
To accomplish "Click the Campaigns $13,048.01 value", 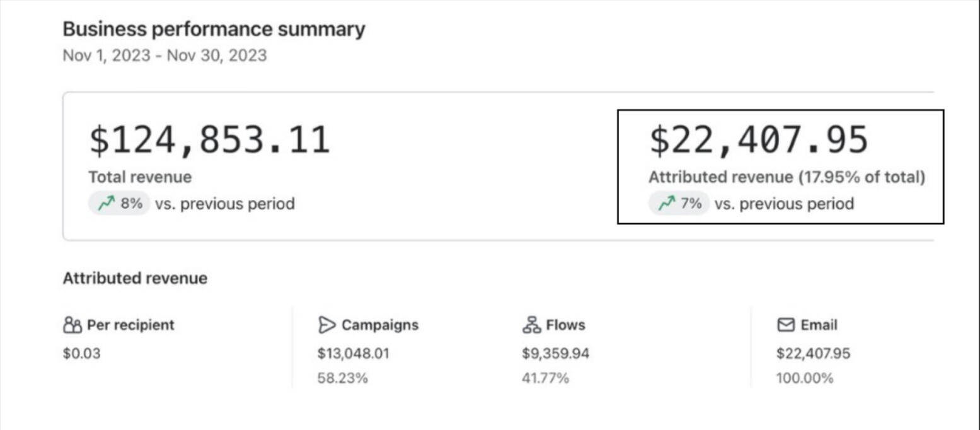I will coord(353,354).
